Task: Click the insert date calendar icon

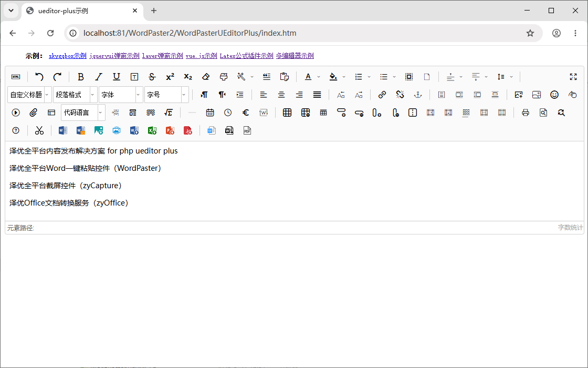Action: tap(209, 113)
